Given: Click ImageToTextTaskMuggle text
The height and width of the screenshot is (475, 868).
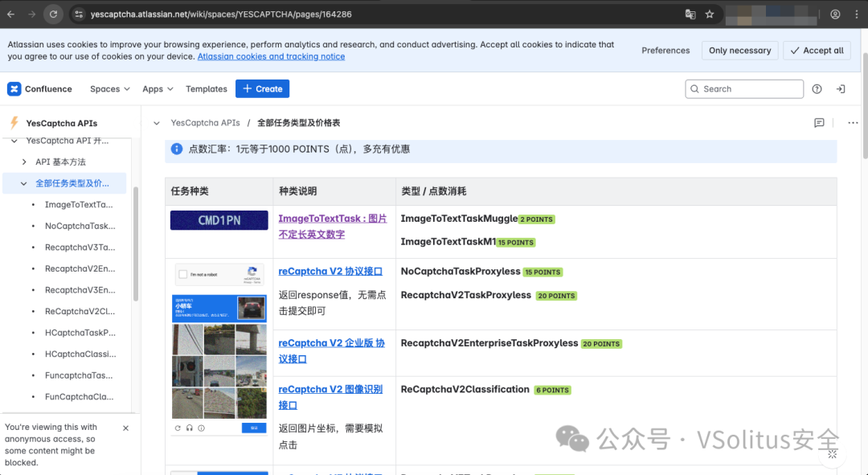Looking at the screenshot, I should pyautogui.click(x=459, y=219).
